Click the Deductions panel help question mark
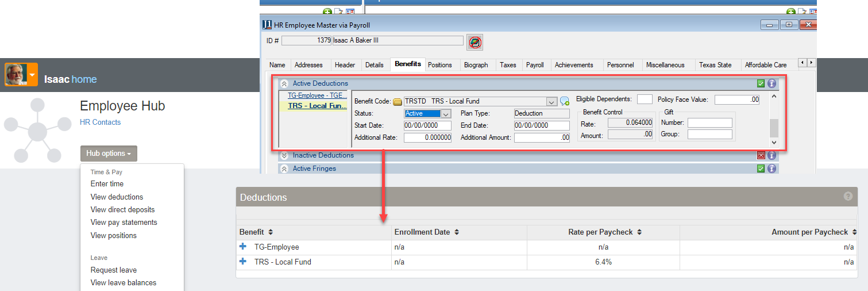The image size is (868, 291). 848,196
